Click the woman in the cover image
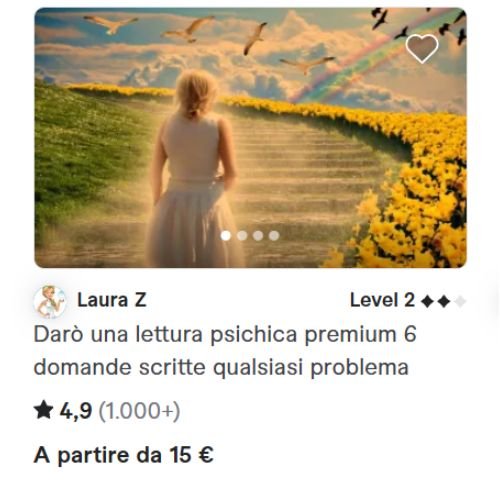 pos(195,170)
